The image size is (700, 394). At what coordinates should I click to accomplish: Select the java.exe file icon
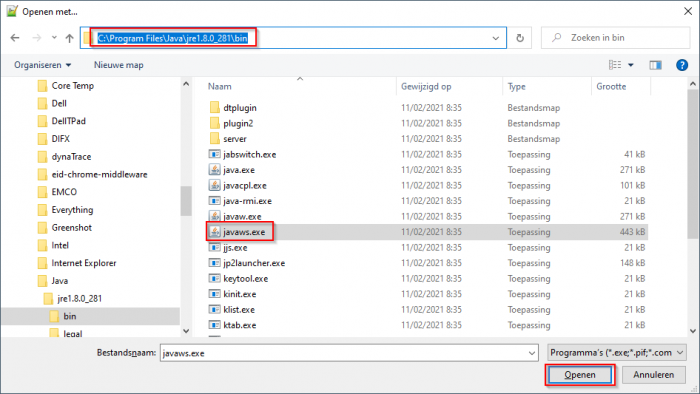215,170
